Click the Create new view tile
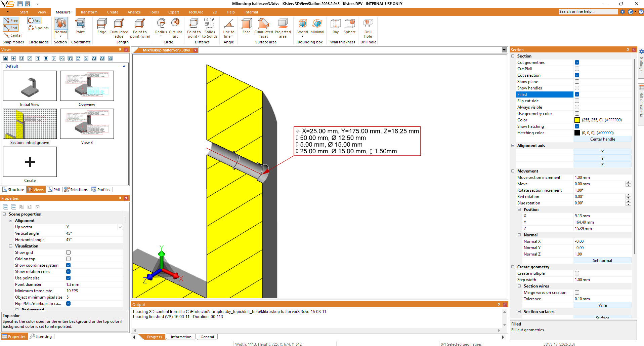644x346 pixels. pos(30,162)
